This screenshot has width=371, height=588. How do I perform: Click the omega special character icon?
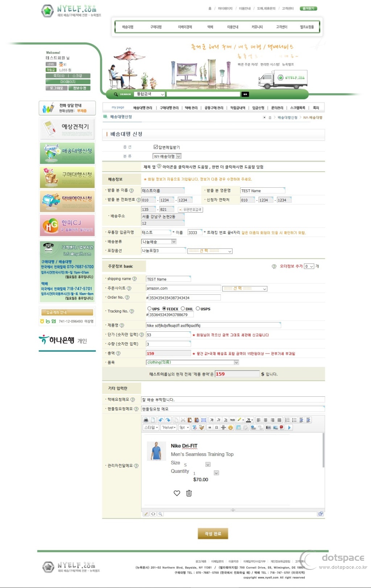[x=217, y=428]
